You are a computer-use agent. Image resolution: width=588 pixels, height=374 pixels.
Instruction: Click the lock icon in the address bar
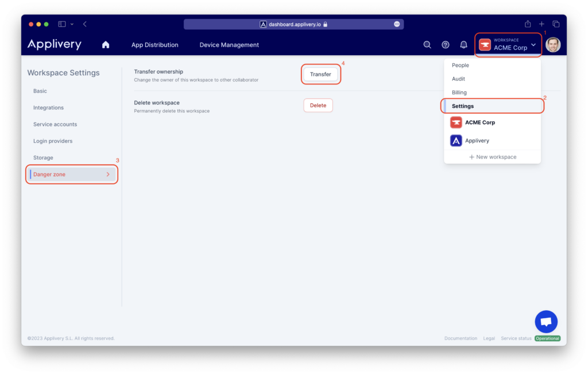point(325,24)
